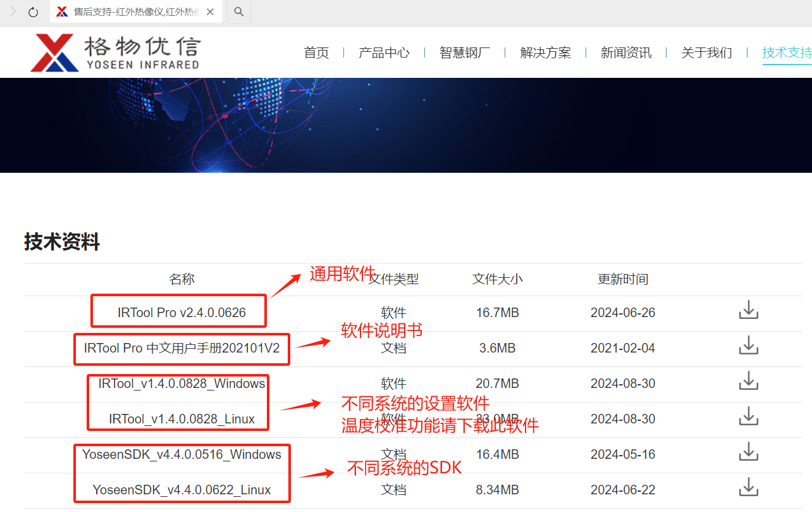Open the browser search magnifier button

tap(238, 11)
